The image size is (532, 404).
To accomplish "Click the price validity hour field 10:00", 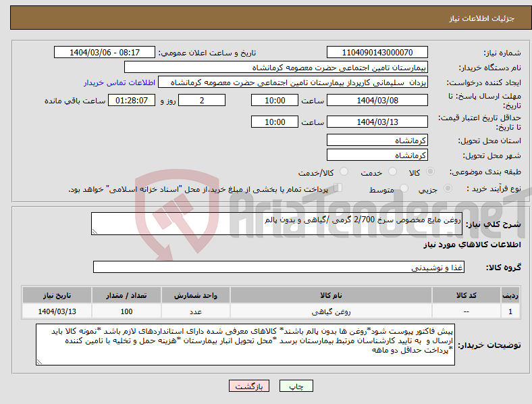I will point(275,122).
